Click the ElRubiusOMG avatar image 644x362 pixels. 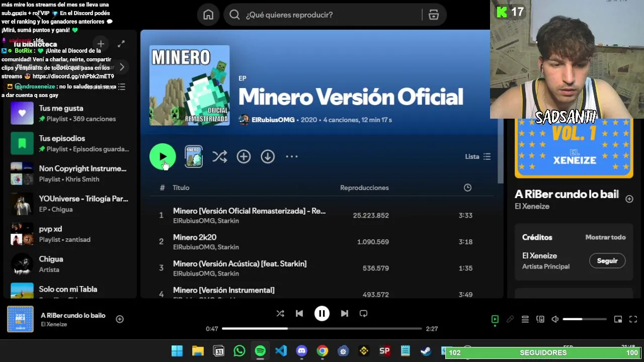point(244,120)
